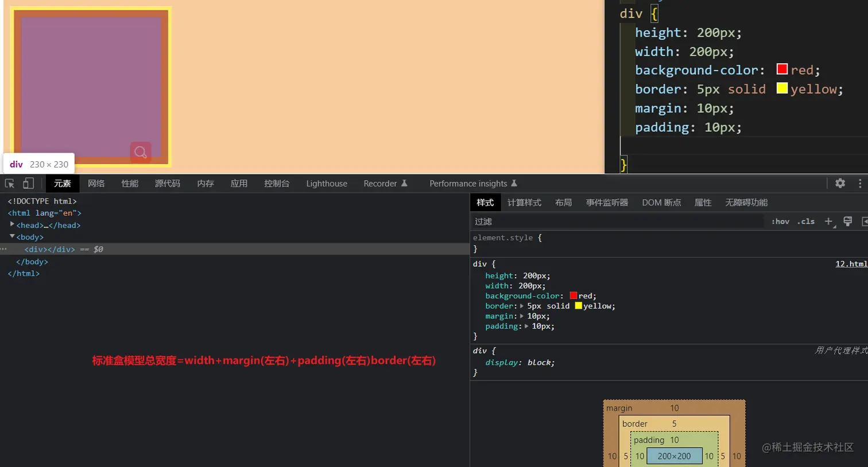Activate the inspect element picker icon
868x467 pixels.
(10, 184)
